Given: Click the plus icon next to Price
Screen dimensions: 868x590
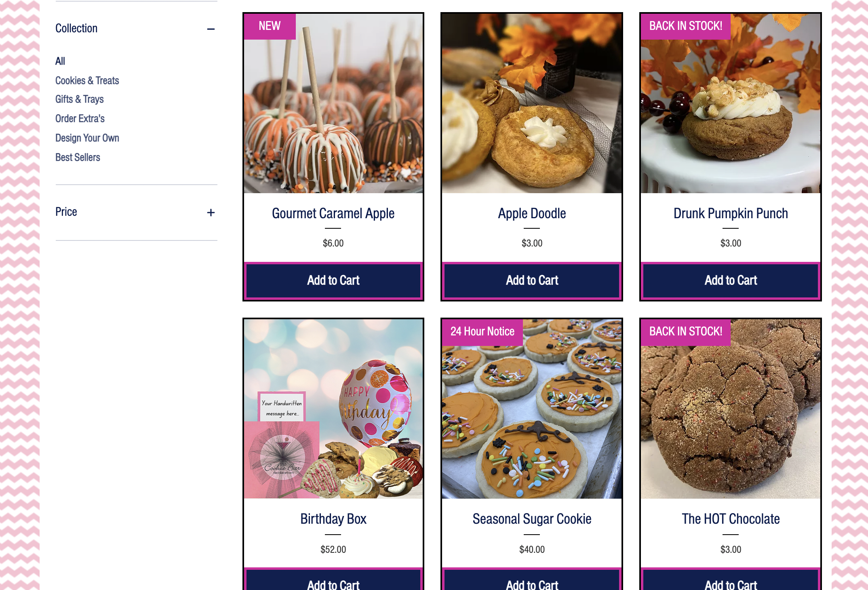Looking at the screenshot, I should (x=211, y=212).
